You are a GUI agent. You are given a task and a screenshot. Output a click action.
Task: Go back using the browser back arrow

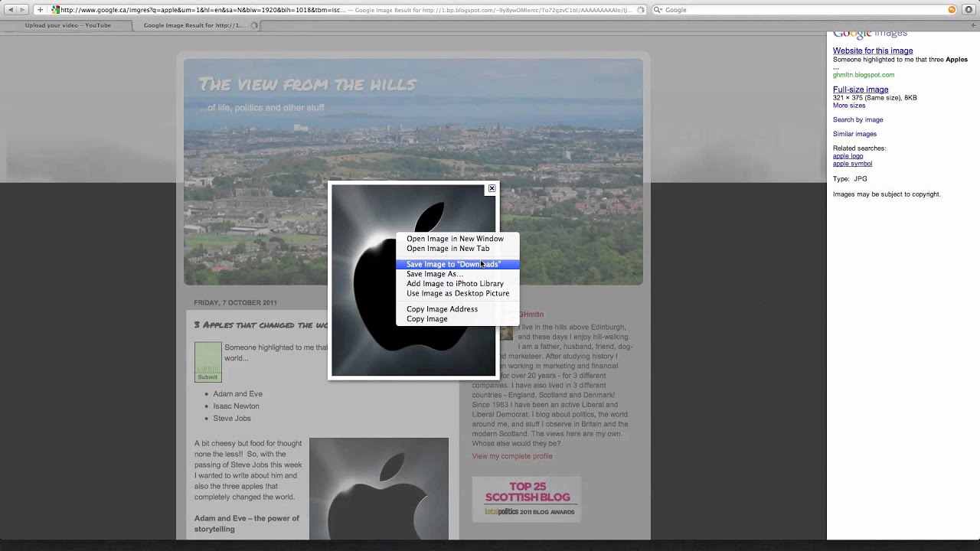10,10
